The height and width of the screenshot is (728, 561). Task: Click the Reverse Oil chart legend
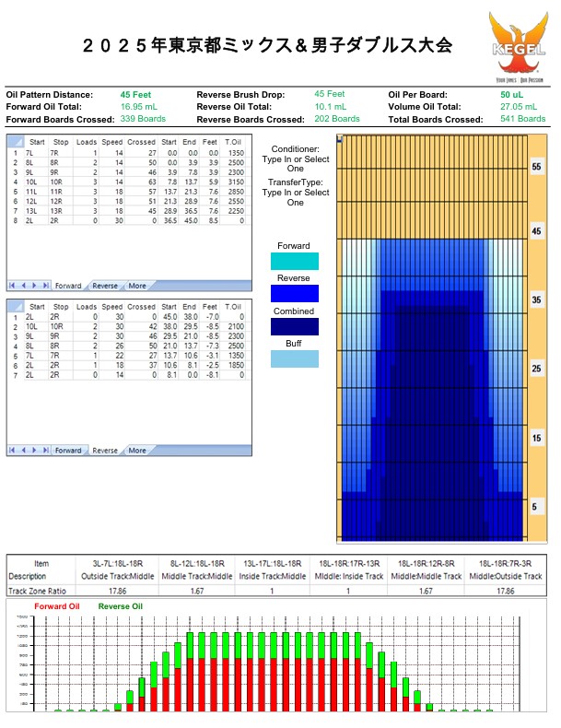120,606
